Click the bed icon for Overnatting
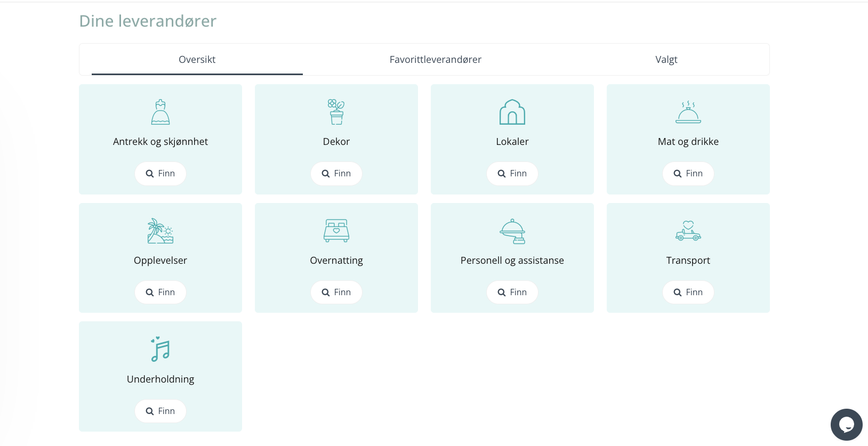This screenshot has height=446, width=868. click(336, 231)
